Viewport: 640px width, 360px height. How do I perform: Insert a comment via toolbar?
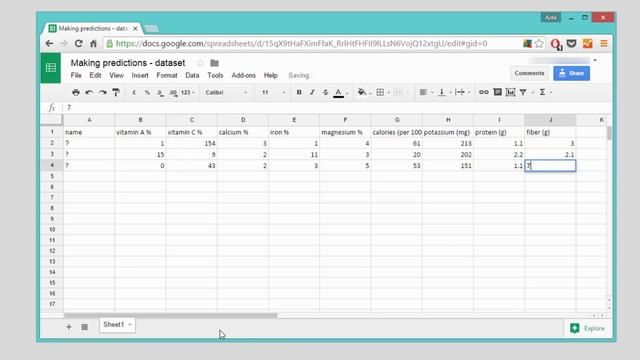pyautogui.click(x=497, y=92)
